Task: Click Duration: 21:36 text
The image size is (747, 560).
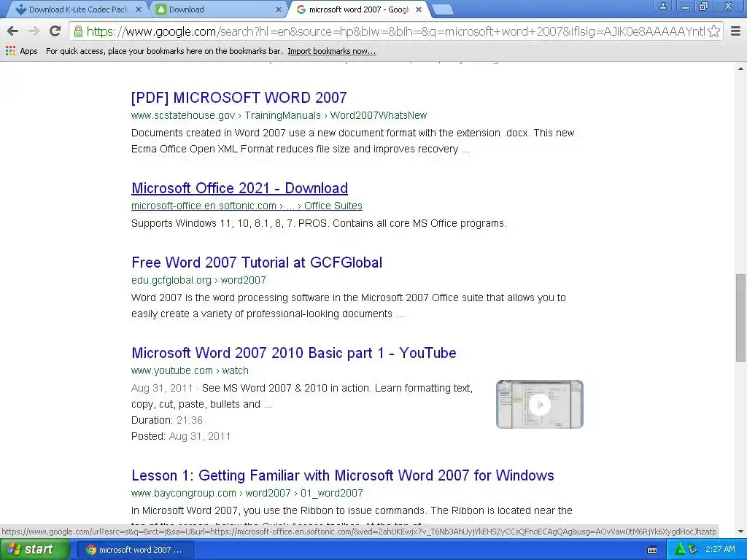Action: point(167,420)
